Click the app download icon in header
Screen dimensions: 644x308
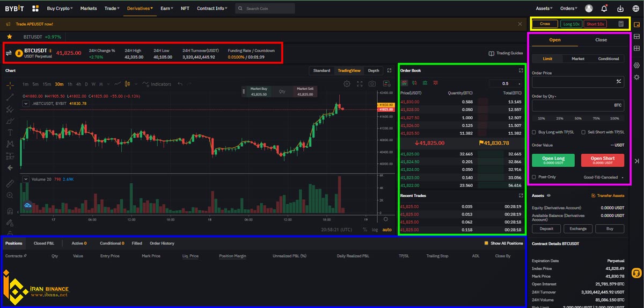[x=620, y=9]
